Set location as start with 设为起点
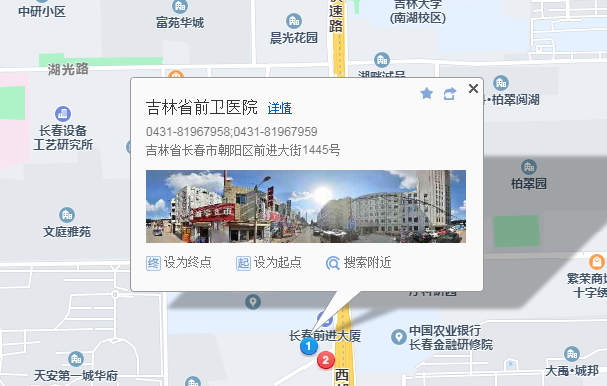Screen dimensions: 607x386 point(269,263)
